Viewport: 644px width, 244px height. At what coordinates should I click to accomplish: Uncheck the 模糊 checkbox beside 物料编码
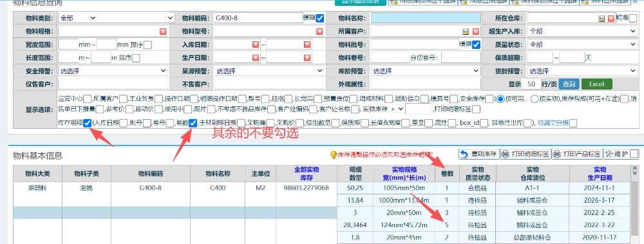pyautogui.click(x=319, y=19)
